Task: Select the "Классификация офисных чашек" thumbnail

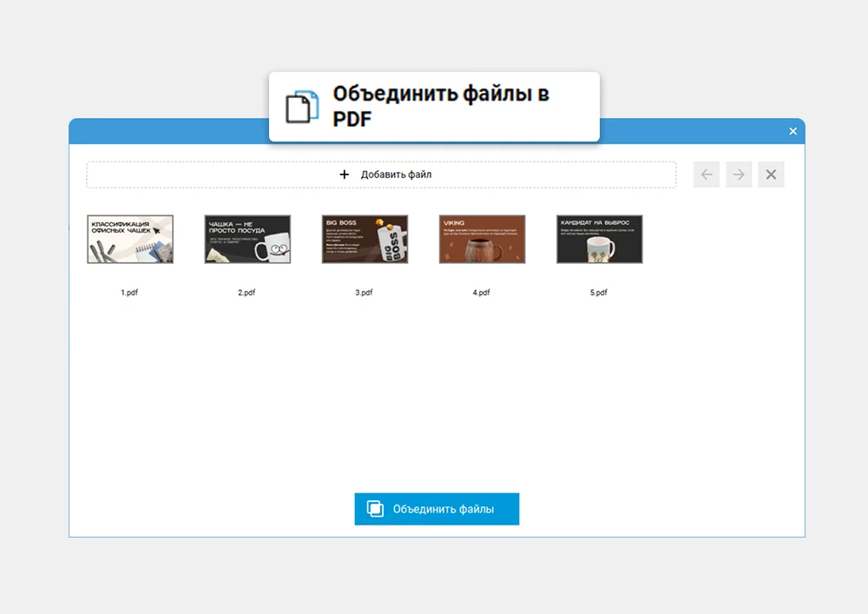Action: pyautogui.click(x=130, y=239)
